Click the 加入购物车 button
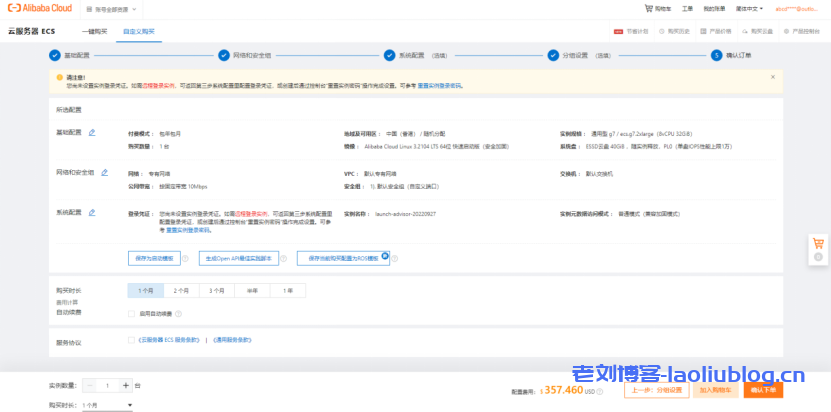 tap(714, 390)
